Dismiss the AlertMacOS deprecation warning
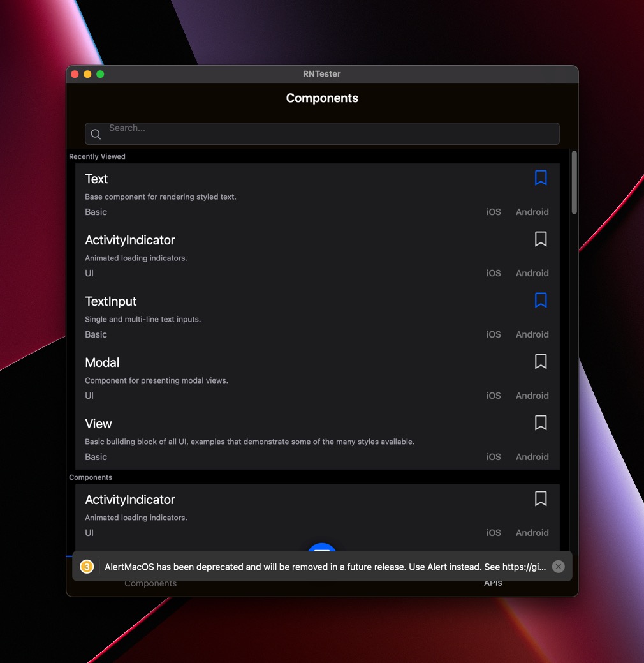This screenshot has width=644, height=663. pos(558,567)
